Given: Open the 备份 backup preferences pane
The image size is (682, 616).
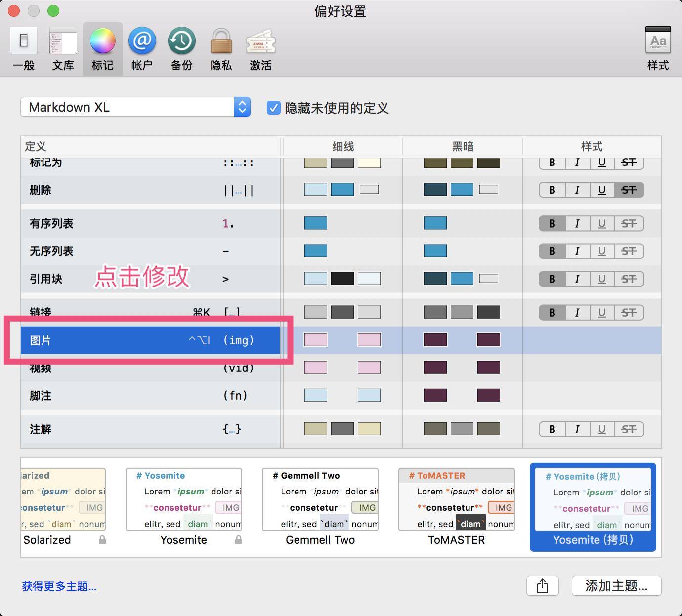Looking at the screenshot, I should pos(181,49).
